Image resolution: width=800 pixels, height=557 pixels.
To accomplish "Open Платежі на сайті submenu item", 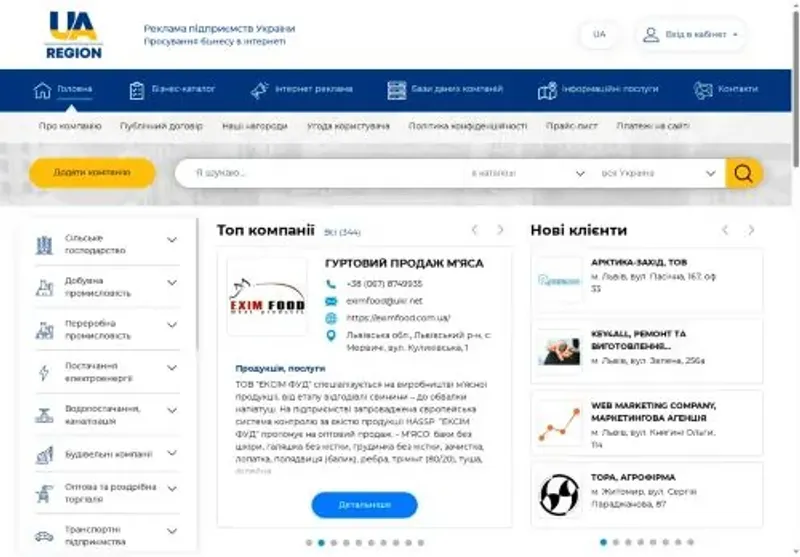I will coord(653,126).
